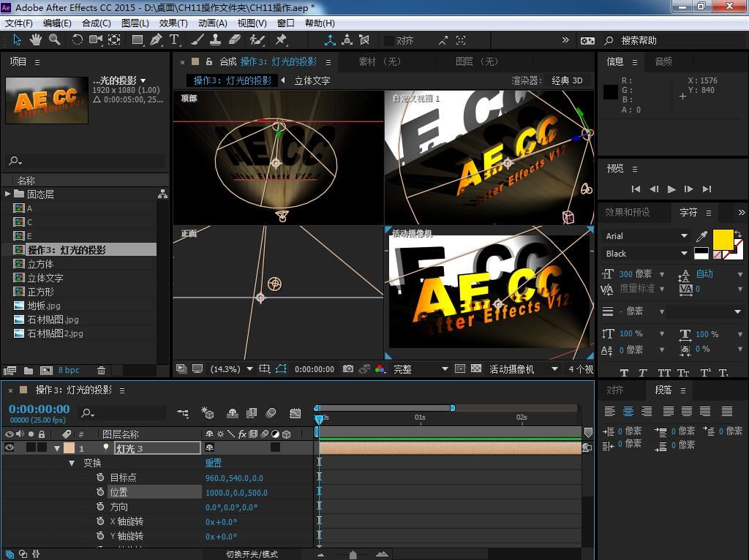Select the Eraser tool
Viewport: 749px width, 560px height.
tap(235, 40)
